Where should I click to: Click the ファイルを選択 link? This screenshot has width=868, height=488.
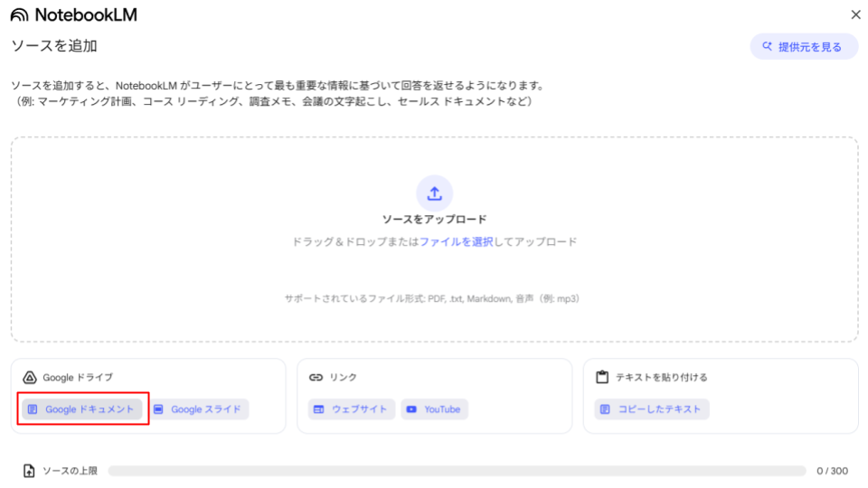coord(456,242)
